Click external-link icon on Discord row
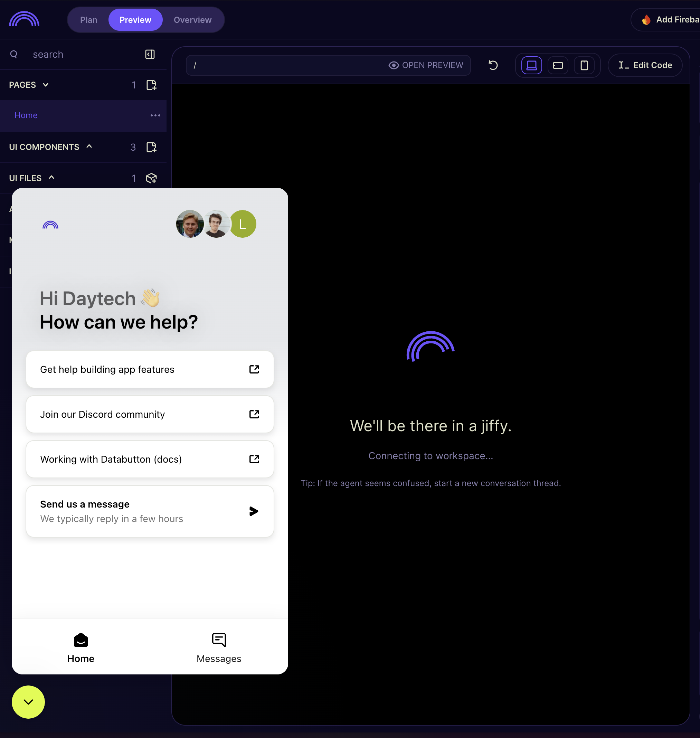The height and width of the screenshot is (738, 700). [254, 414]
